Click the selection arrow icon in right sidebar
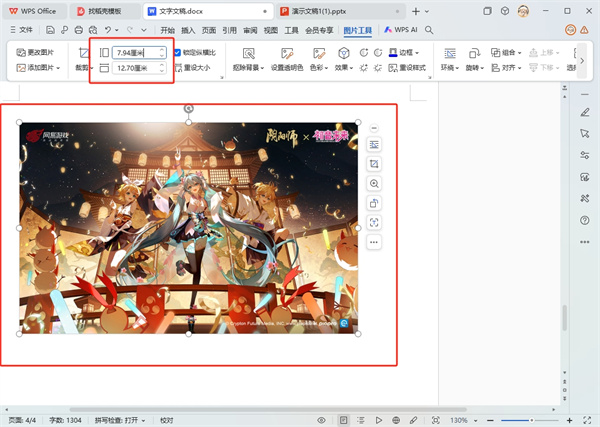Screen dimensions: 600x427 [x=585, y=133]
